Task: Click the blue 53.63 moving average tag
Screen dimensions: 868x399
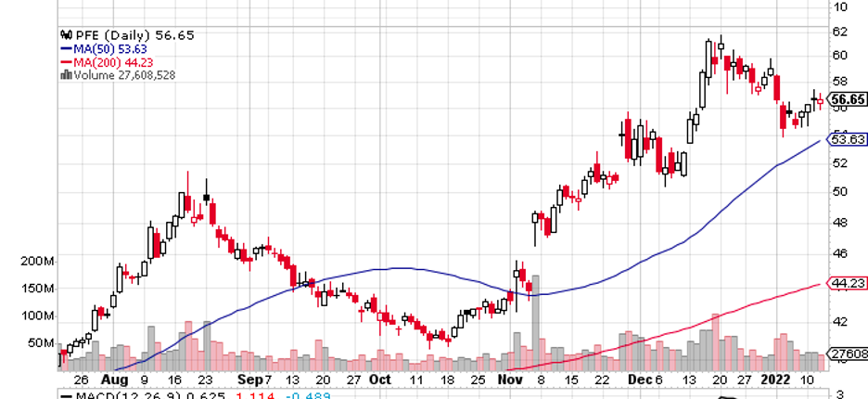Action: click(x=848, y=140)
